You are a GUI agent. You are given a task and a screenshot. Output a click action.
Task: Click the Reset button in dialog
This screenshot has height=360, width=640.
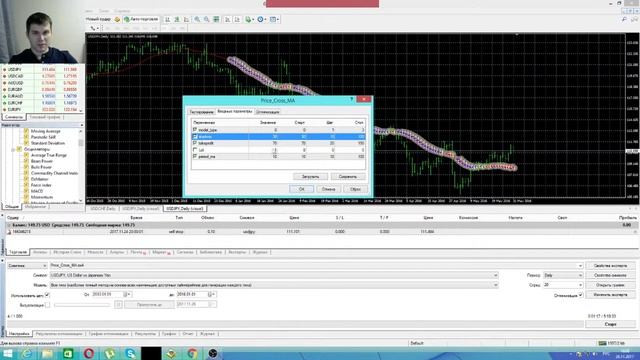click(355, 189)
